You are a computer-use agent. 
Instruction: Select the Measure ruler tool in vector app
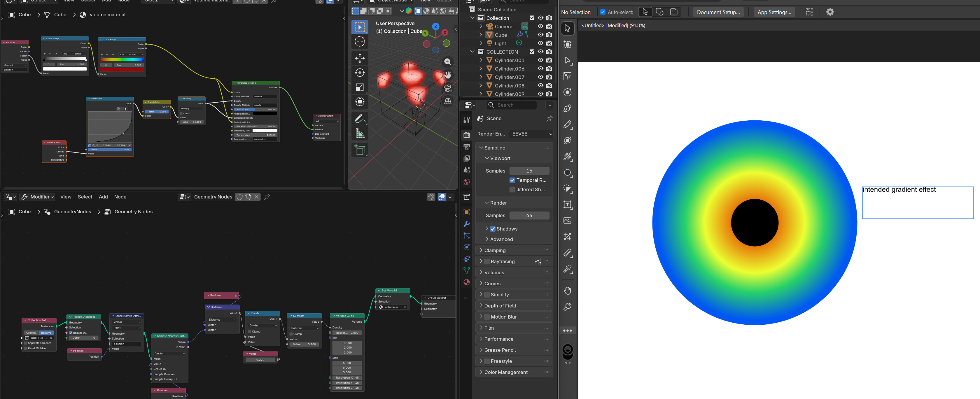pos(567,253)
